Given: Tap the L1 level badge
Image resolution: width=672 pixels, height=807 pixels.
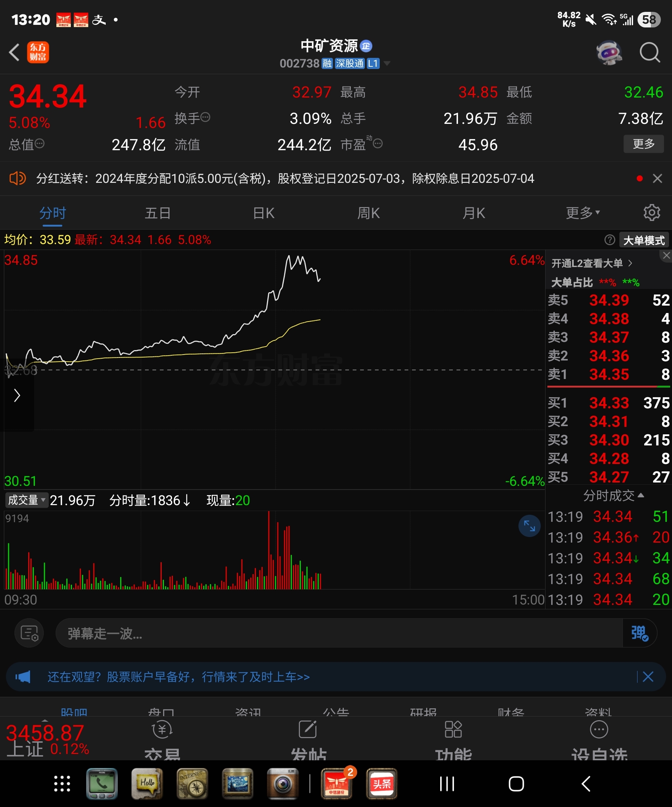Looking at the screenshot, I should tap(373, 63).
